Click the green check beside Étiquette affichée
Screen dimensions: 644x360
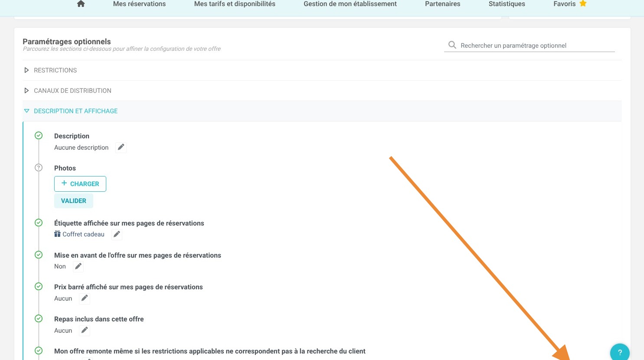[x=39, y=223]
